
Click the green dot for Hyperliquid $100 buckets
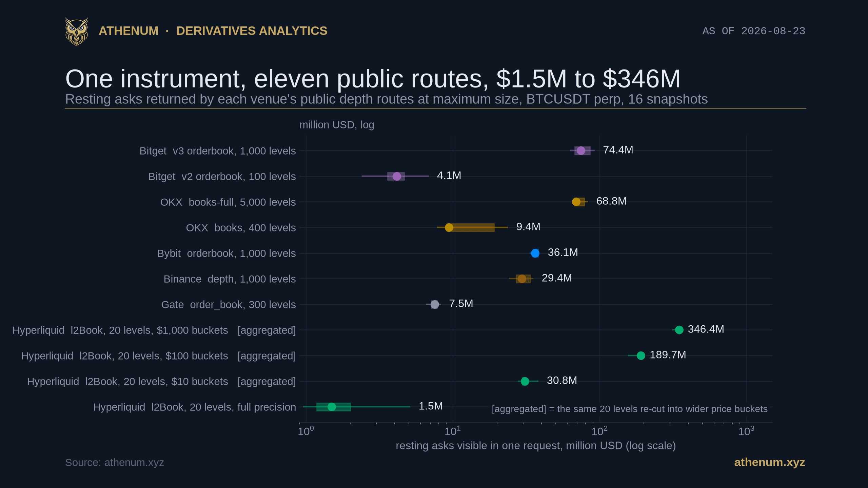(x=641, y=355)
